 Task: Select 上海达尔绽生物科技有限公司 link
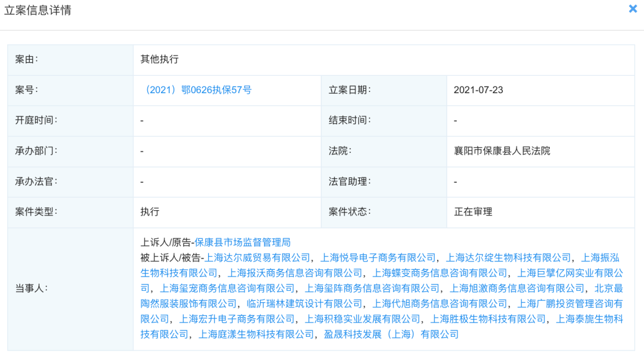[509, 258]
